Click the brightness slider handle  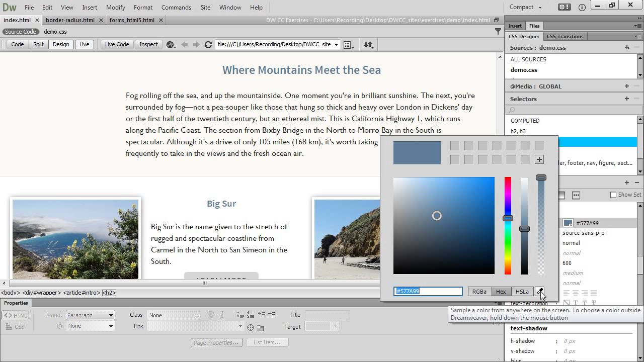pyautogui.click(x=524, y=229)
